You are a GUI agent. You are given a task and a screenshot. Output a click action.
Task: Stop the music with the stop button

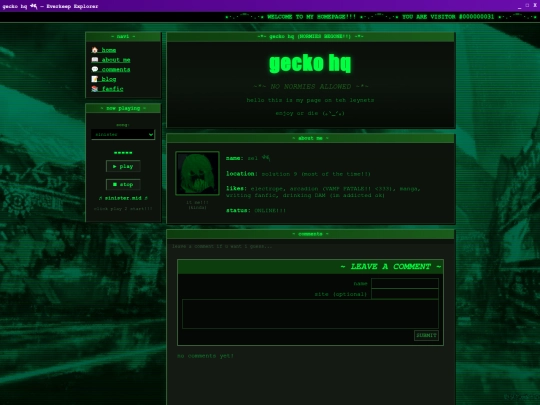[x=123, y=184]
